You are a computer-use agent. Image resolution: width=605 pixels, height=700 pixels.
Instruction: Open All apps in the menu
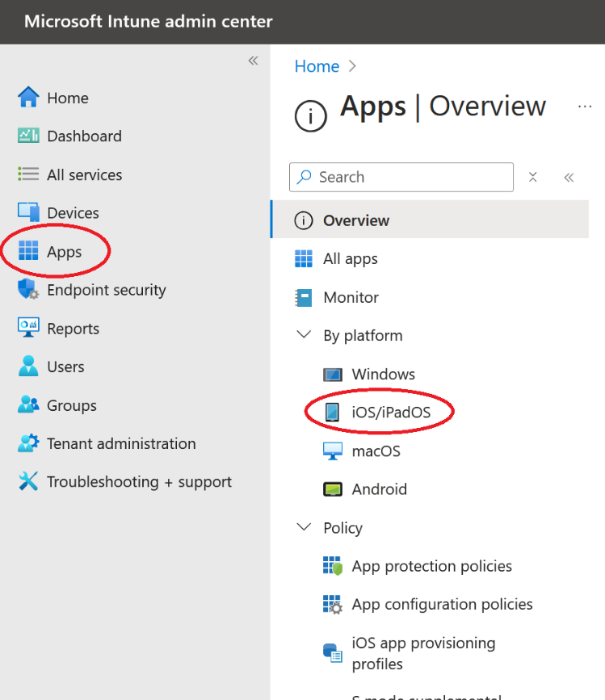351,259
